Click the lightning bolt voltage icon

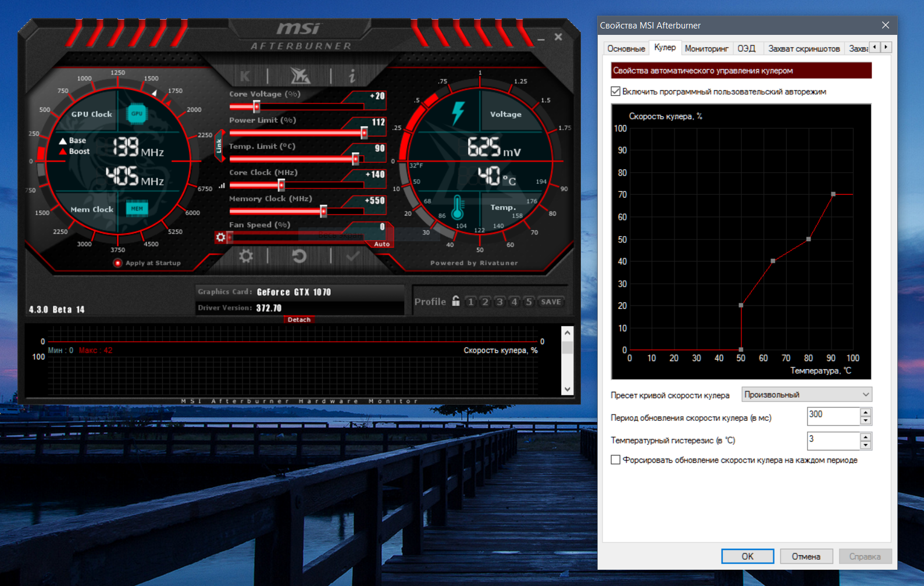(x=458, y=112)
